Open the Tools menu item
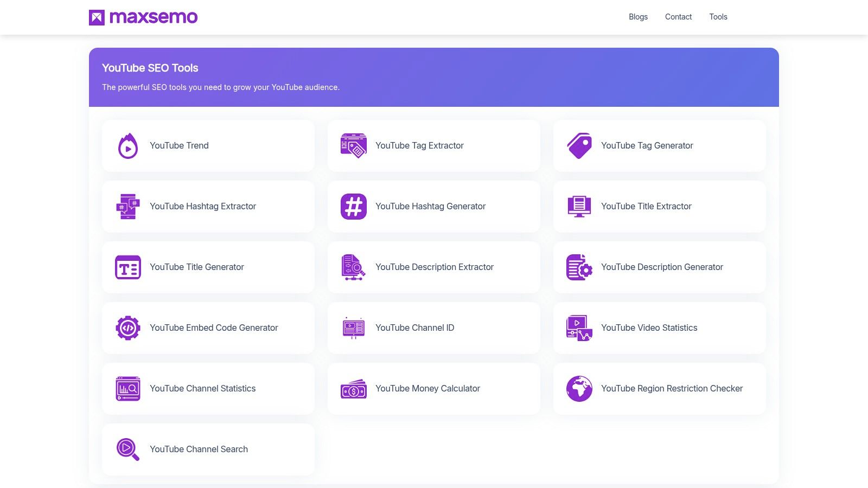 click(718, 17)
